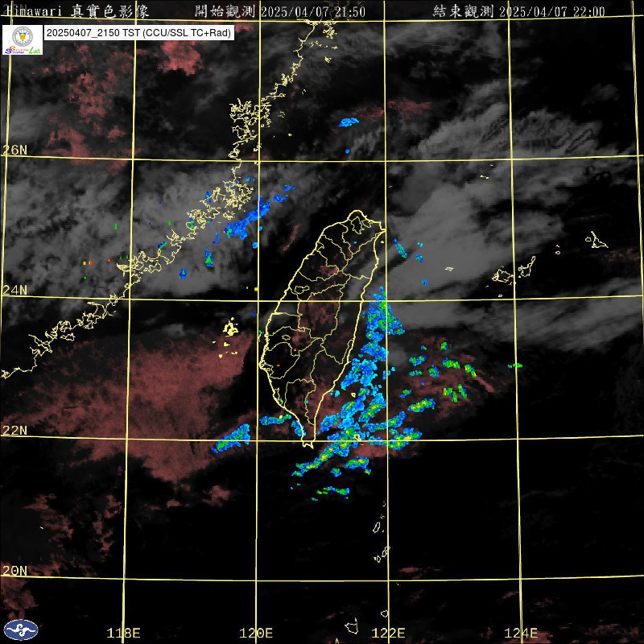Click the Penghu islands outline west of Taiwan

(x=230, y=328)
